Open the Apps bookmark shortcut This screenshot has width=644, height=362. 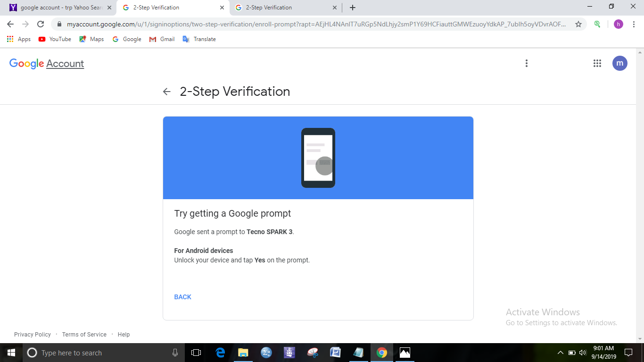(19, 39)
